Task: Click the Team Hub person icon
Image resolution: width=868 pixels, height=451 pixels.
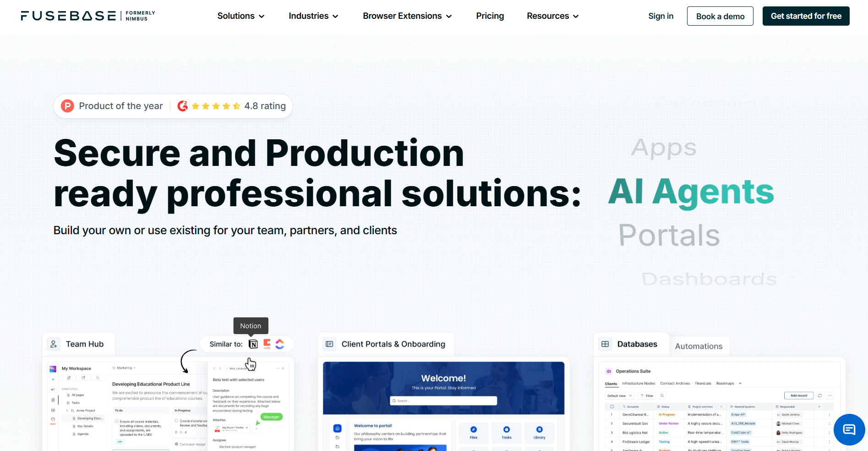Action: (x=54, y=344)
